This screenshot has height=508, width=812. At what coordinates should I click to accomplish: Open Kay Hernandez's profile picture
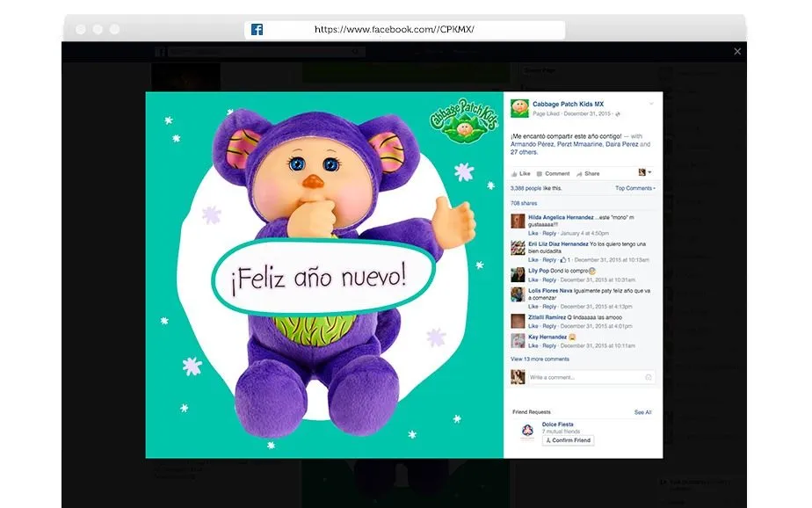tap(518, 341)
